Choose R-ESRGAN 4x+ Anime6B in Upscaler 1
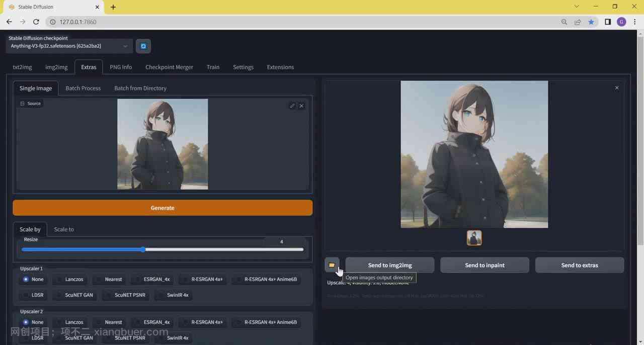The height and width of the screenshot is (345, 644). [266, 279]
